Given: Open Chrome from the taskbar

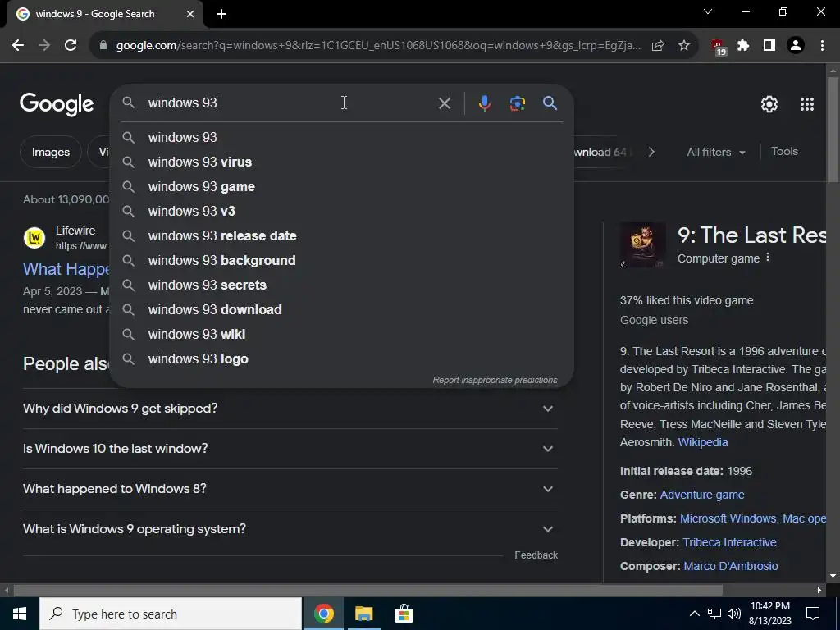Looking at the screenshot, I should pos(323,614).
